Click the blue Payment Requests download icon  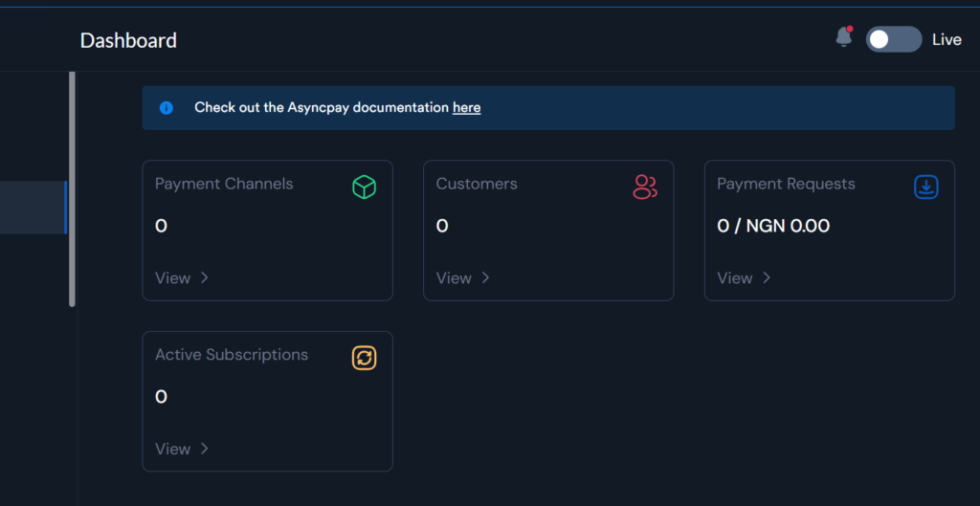925,187
